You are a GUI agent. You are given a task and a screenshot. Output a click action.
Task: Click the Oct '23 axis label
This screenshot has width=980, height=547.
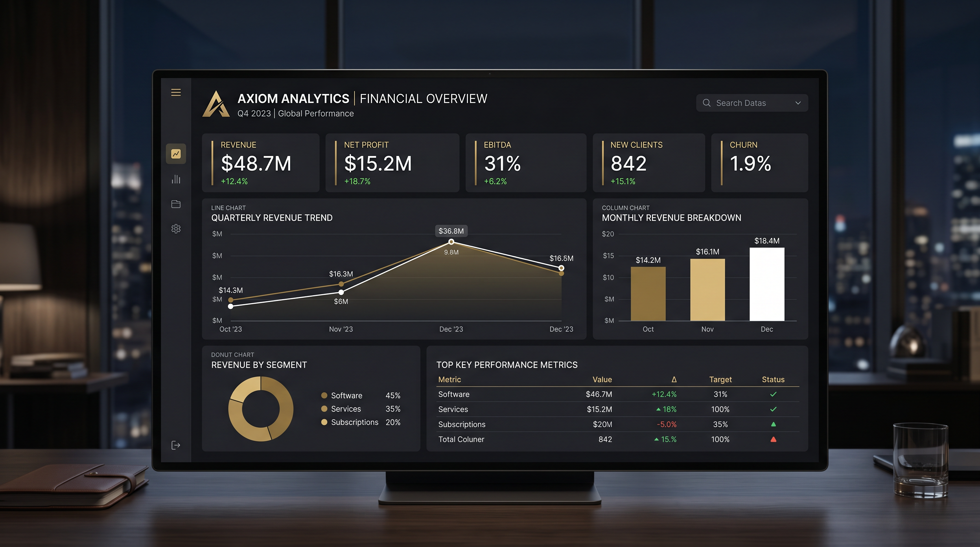click(230, 329)
